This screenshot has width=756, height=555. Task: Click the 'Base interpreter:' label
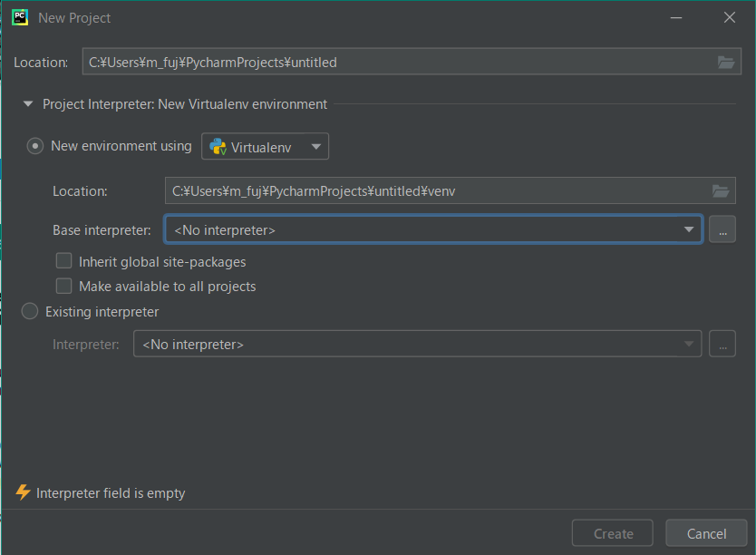pyautogui.click(x=102, y=230)
